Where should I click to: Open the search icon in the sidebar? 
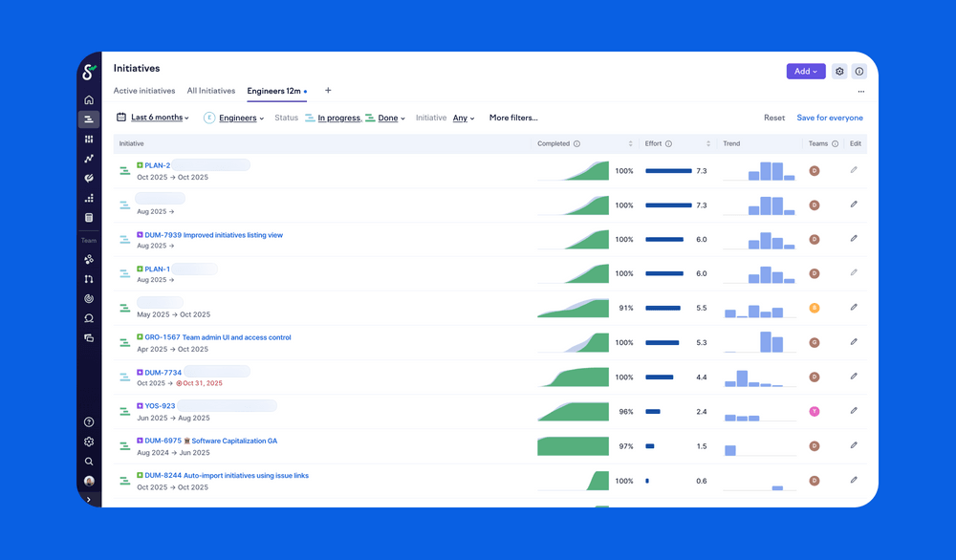89,461
